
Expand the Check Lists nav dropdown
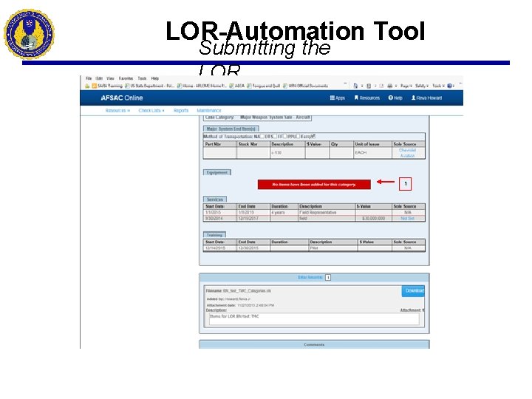point(151,111)
